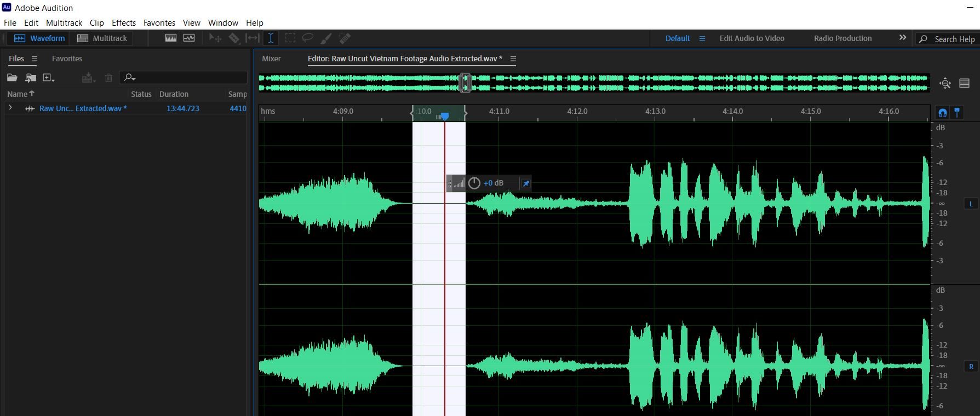Image resolution: width=980 pixels, height=416 pixels.
Task: Click the Import File icon
Action: point(31,78)
